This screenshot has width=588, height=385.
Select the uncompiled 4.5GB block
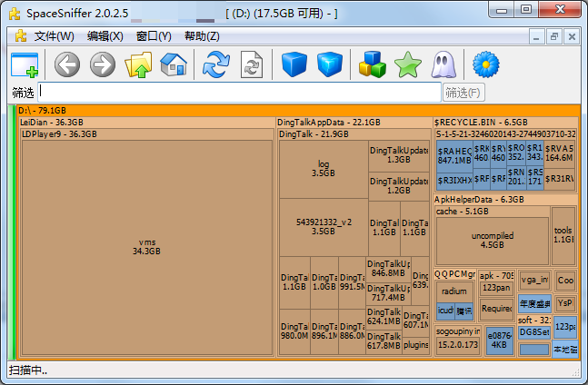pos(493,240)
